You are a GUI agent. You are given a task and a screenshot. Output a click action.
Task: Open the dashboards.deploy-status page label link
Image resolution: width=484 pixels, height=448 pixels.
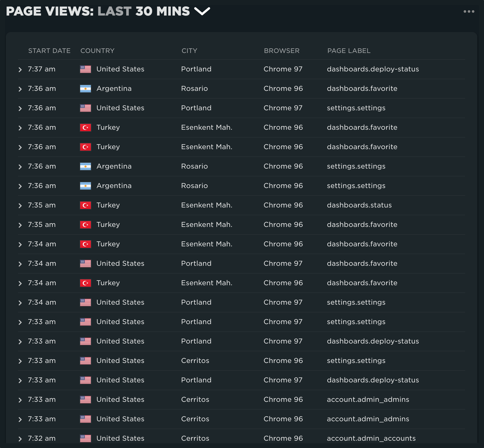pyautogui.click(x=373, y=69)
